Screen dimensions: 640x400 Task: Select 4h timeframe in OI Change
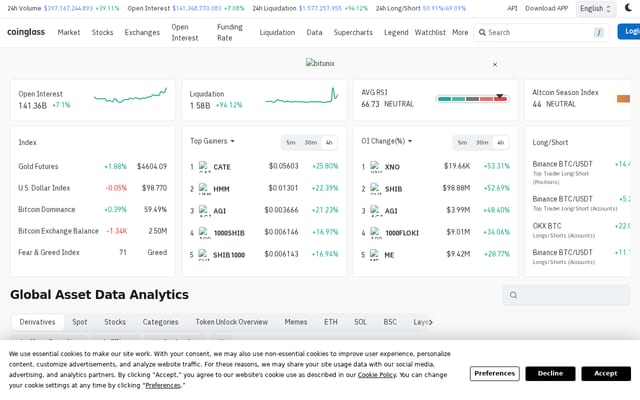click(500, 142)
